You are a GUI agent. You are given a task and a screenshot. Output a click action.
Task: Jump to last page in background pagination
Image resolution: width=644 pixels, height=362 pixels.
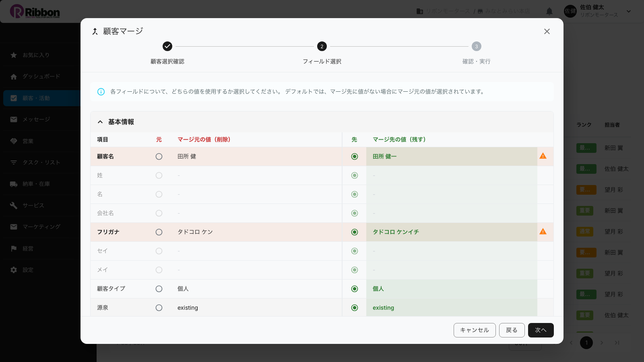tap(617, 343)
